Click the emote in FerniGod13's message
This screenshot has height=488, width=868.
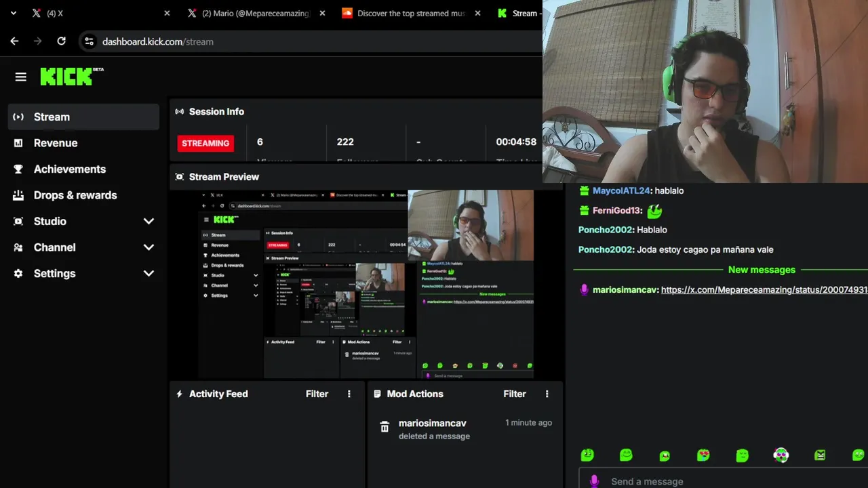click(x=654, y=211)
